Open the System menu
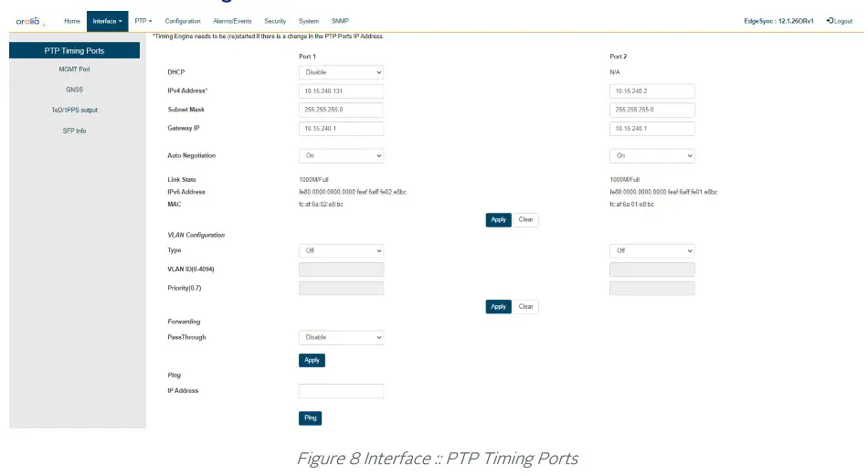Screen dimensions: 868x476 pyautogui.click(x=309, y=21)
